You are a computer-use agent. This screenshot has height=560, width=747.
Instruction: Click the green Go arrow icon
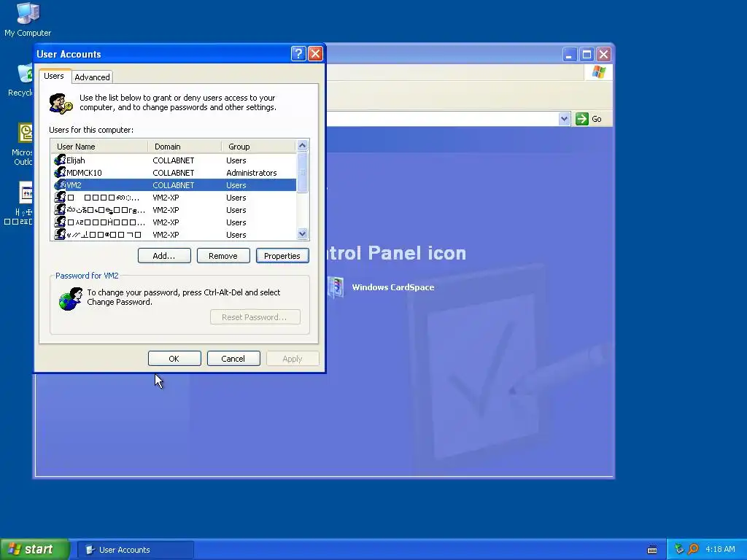[581, 119]
